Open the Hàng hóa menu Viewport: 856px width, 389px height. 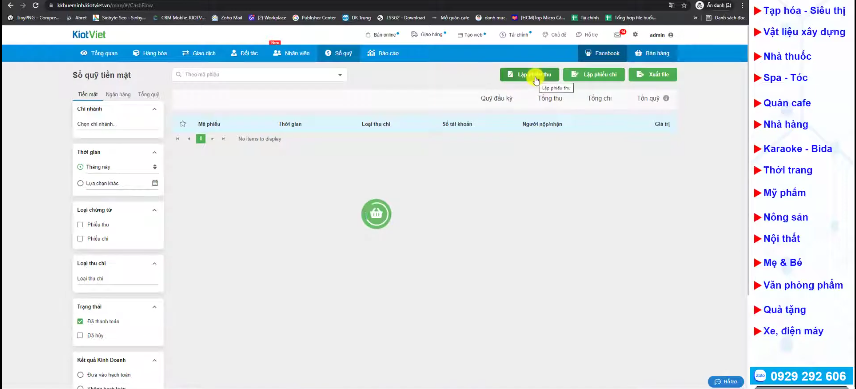[x=150, y=53]
